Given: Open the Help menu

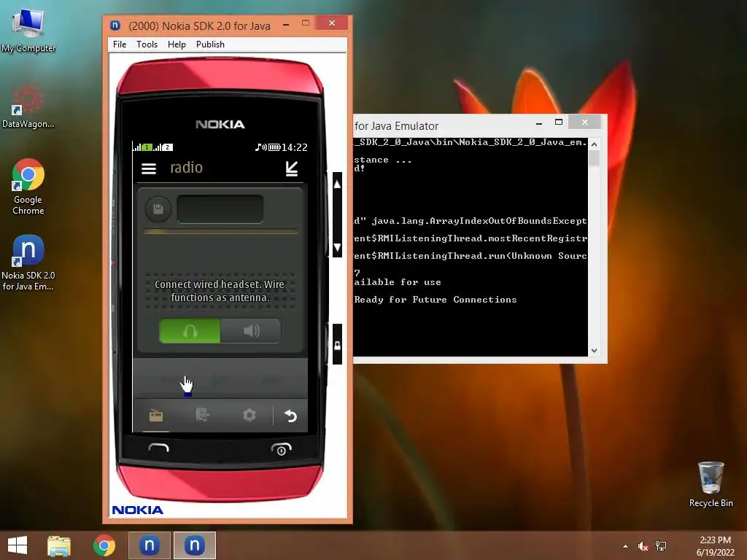Looking at the screenshot, I should [x=177, y=44].
